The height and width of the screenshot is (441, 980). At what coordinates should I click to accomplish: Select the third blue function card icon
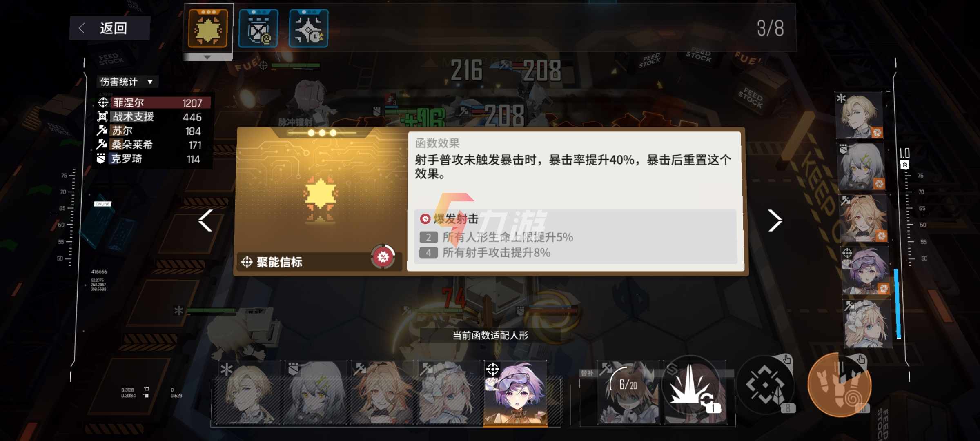click(x=309, y=28)
